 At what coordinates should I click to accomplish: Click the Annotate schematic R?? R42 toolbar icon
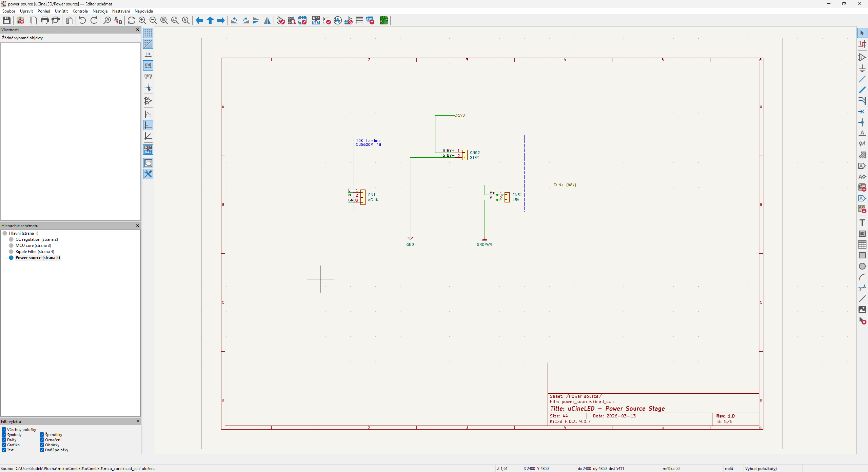click(316, 20)
